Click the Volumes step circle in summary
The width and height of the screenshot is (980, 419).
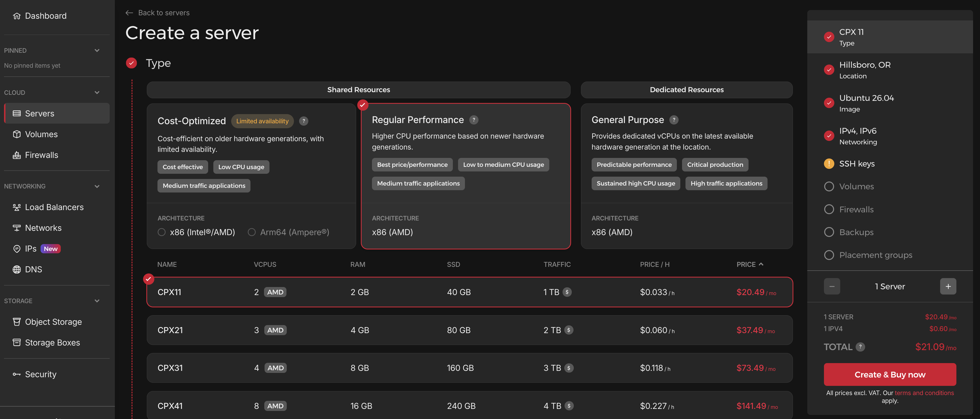[829, 187]
